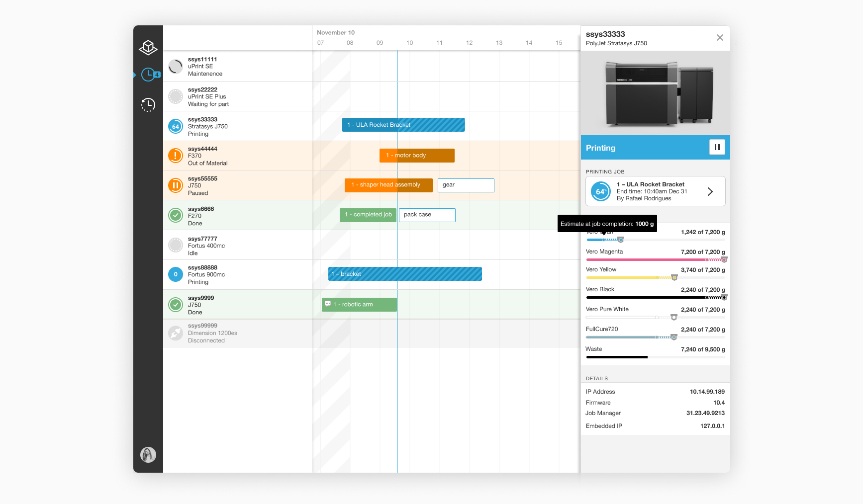Click Job Manager value 31.23.49.9213
Screen dimensions: 863x504
pyautogui.click(x=705, y=413)
